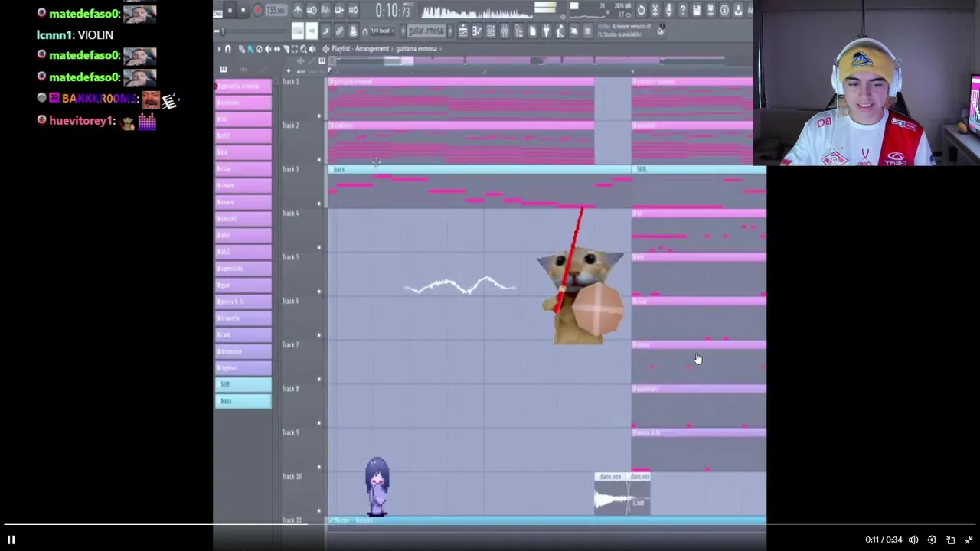980x551 pixels.
Task: Toggle the metronome icon
Action: pos(298,10)
